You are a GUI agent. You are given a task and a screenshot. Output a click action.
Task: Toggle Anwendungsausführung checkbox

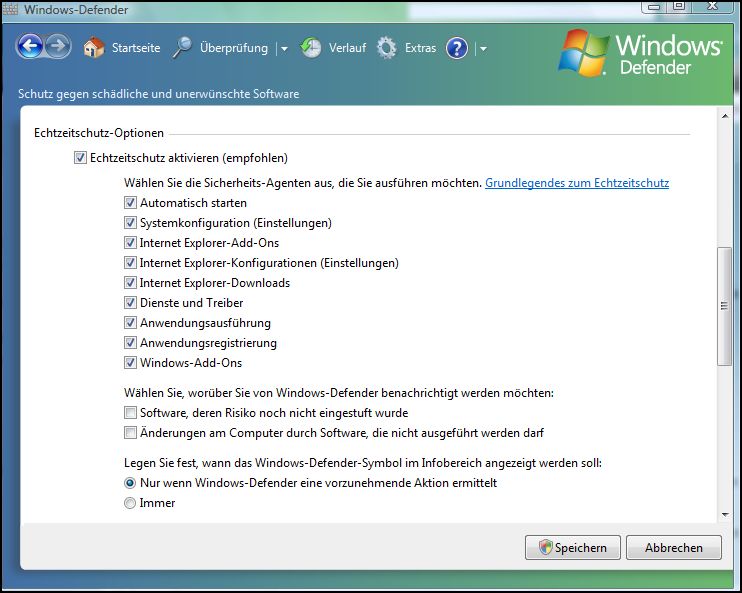tap(130, 323)
